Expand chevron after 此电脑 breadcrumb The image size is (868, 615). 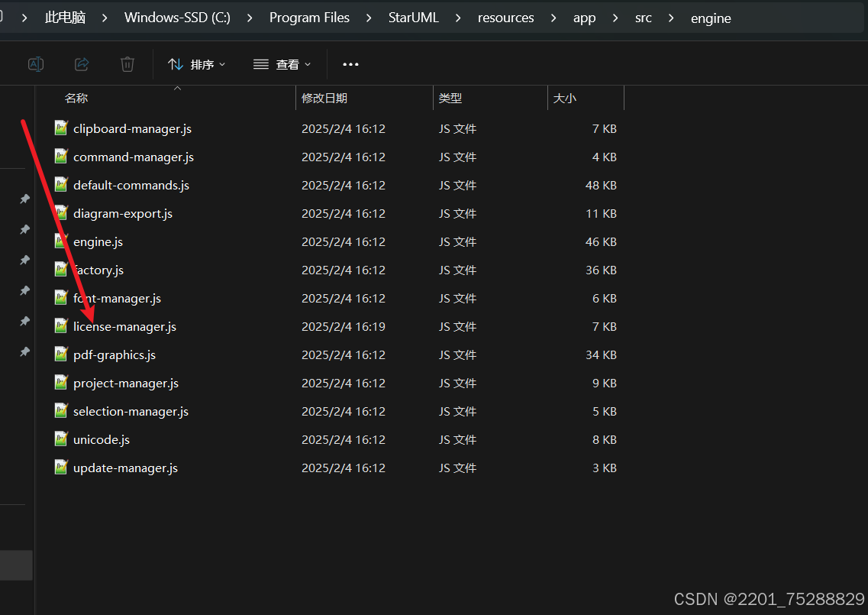(x=105, y=18)
